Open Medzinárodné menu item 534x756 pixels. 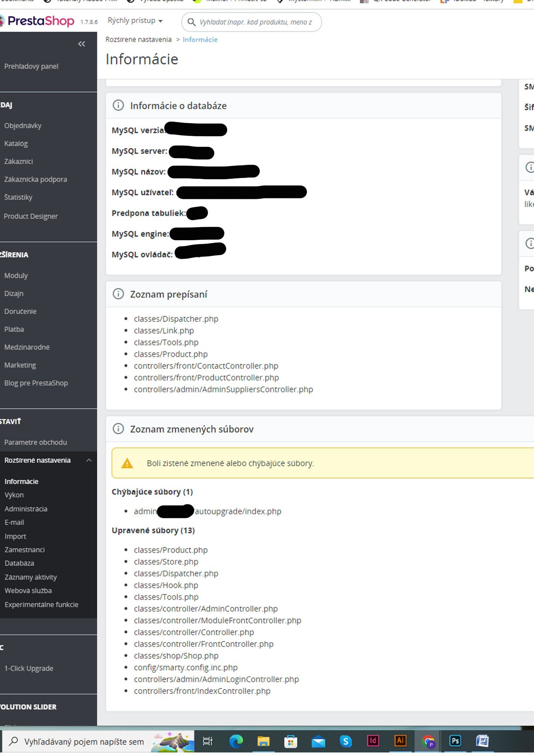[x=27, y=347]
